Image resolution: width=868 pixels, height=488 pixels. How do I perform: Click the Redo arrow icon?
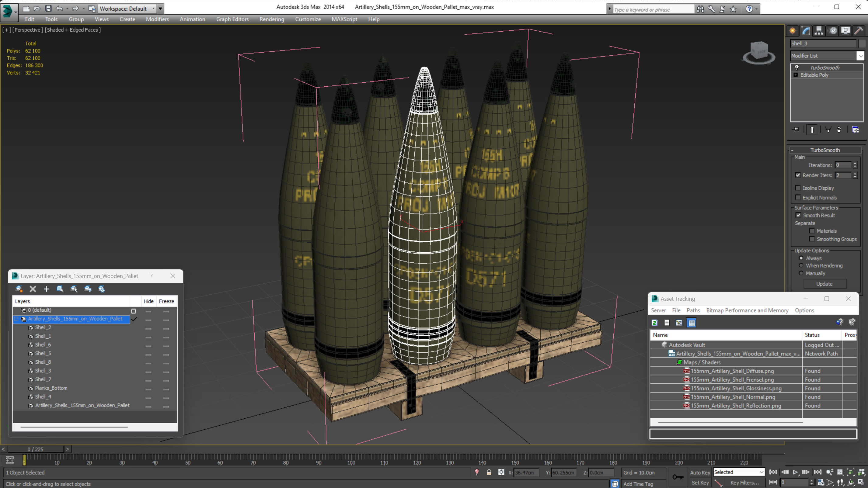click(x=75, y=9)
